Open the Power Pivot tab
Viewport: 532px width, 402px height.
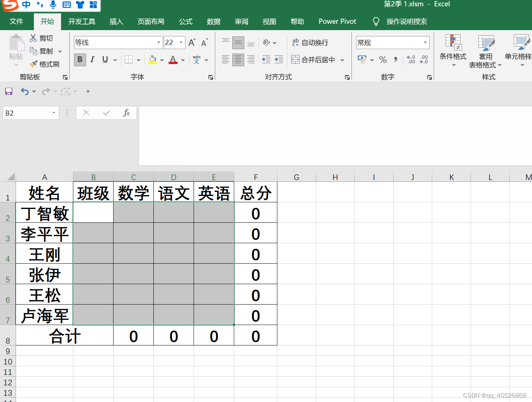coord(337,21)
